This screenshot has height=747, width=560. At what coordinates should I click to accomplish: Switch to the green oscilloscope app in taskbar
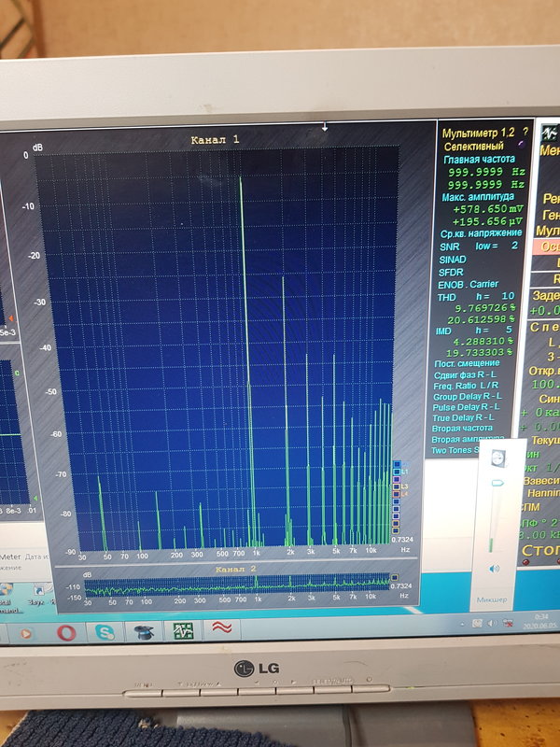(x=183, y=630)
